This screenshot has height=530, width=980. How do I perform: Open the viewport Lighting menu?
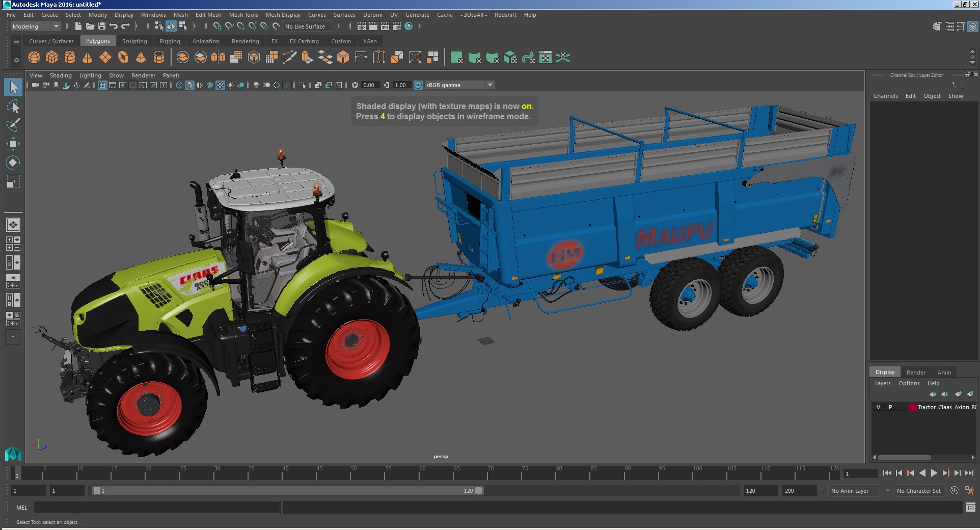point(90,75)
